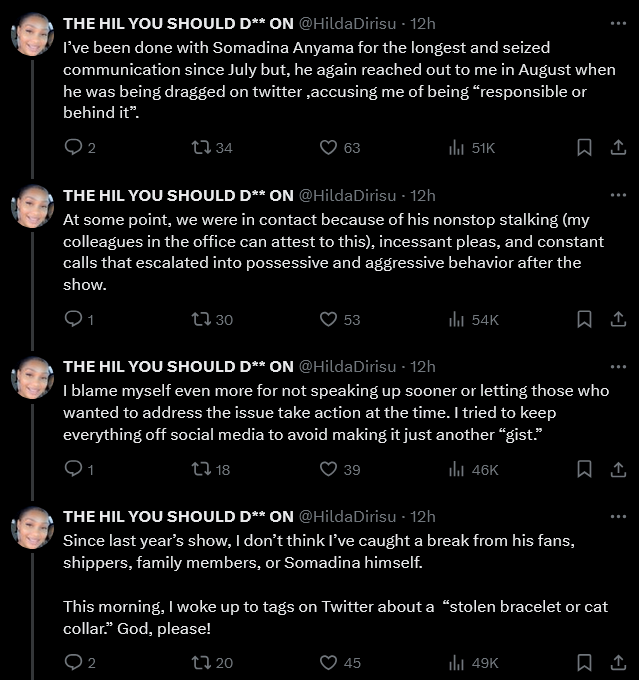
Task: Retweet the post with 34 reposts
Action: pos(202,147)
